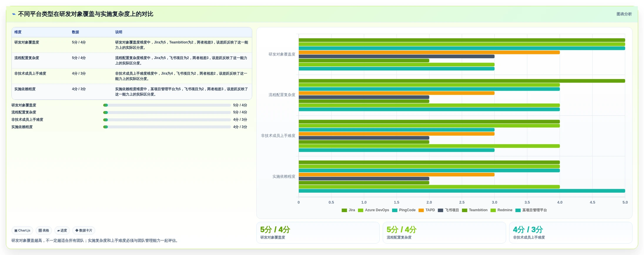Click the page title 不同平台类型在研发对象覆盖
Image resolution: width=644 pixels, height=255 pixels.
pos(86,14)
